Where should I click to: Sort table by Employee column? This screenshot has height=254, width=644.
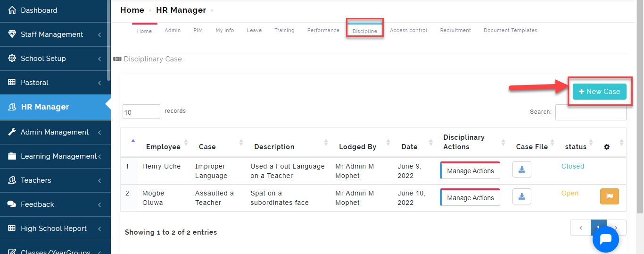[x=186, y=142]
